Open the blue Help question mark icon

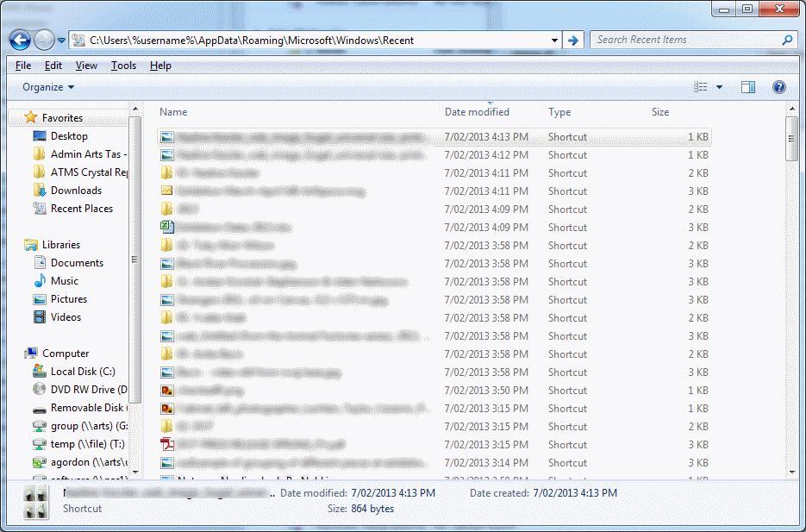[779, 87]
